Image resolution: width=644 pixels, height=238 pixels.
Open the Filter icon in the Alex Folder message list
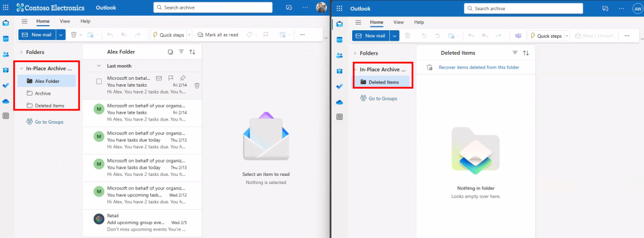click(181, 52)
